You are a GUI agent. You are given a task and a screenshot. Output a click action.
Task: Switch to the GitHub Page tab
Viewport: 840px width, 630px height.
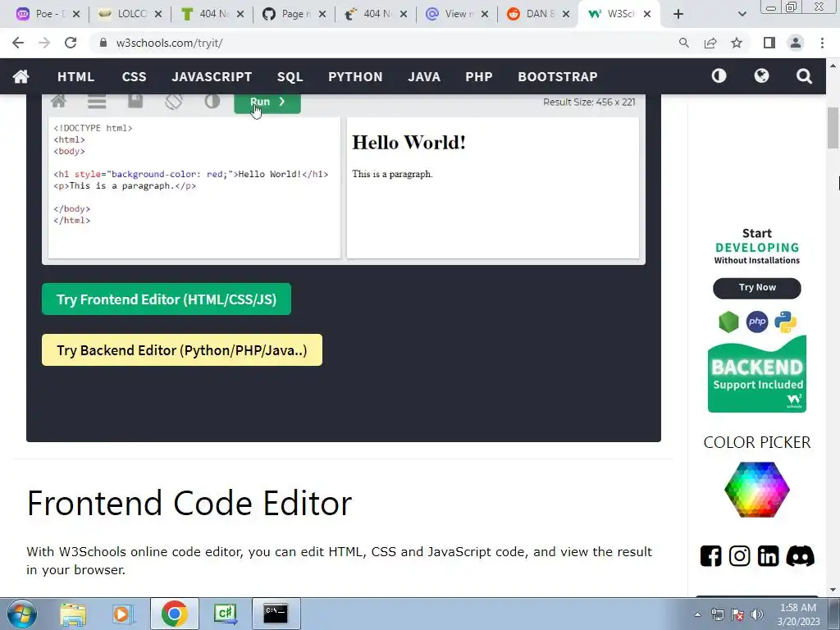tap(294, 14)
